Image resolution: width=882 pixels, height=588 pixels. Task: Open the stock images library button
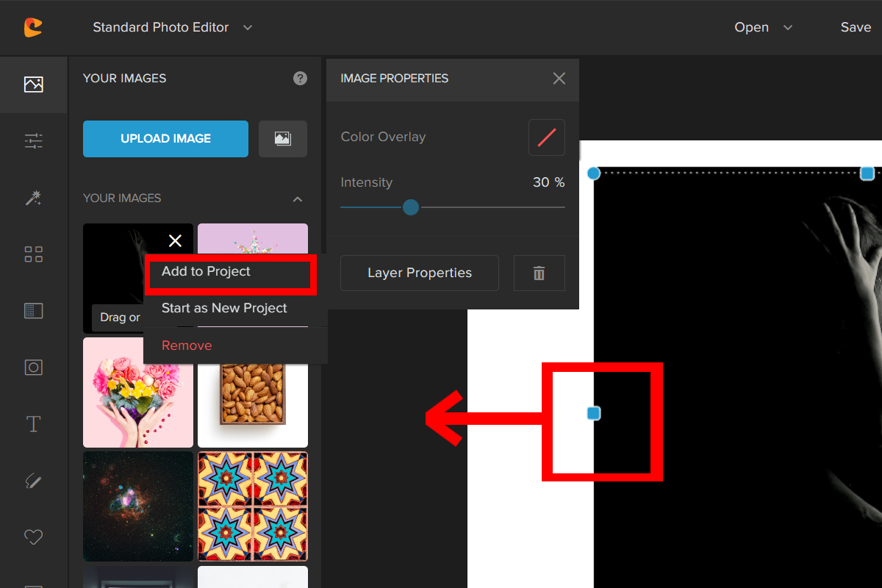point(283,139)
